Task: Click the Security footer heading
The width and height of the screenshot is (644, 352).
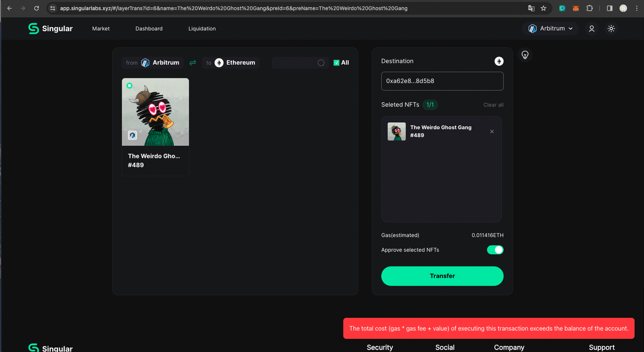Action: pos(380,347)
